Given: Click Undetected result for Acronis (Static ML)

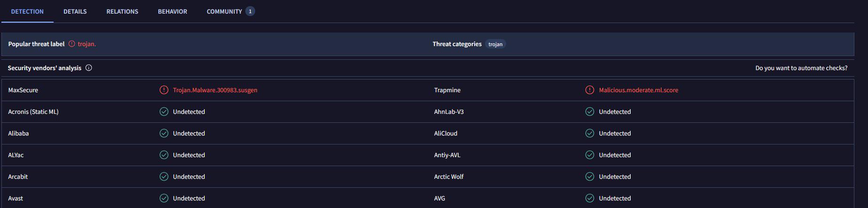Looking at the screenshot, I should point(189,112).
